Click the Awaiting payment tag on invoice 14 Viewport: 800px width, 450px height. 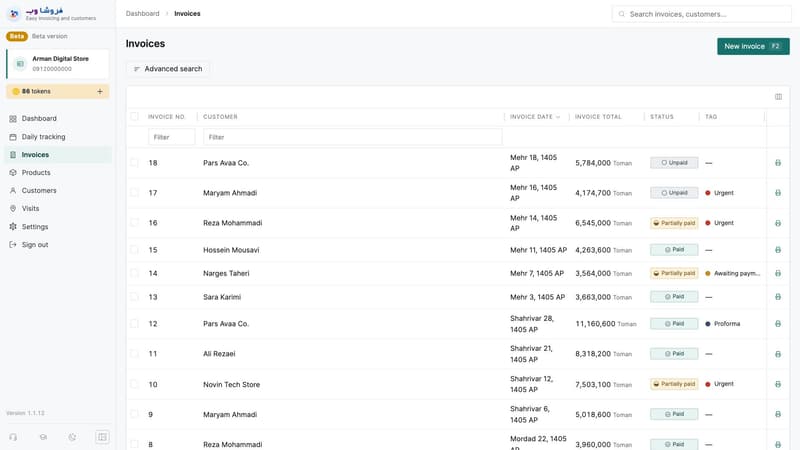click(733, 273)
